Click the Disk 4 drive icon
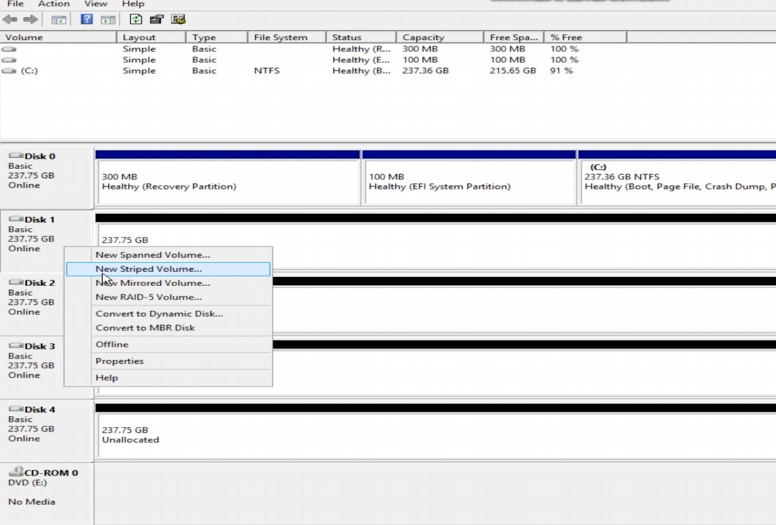 [x=16, y=409]
